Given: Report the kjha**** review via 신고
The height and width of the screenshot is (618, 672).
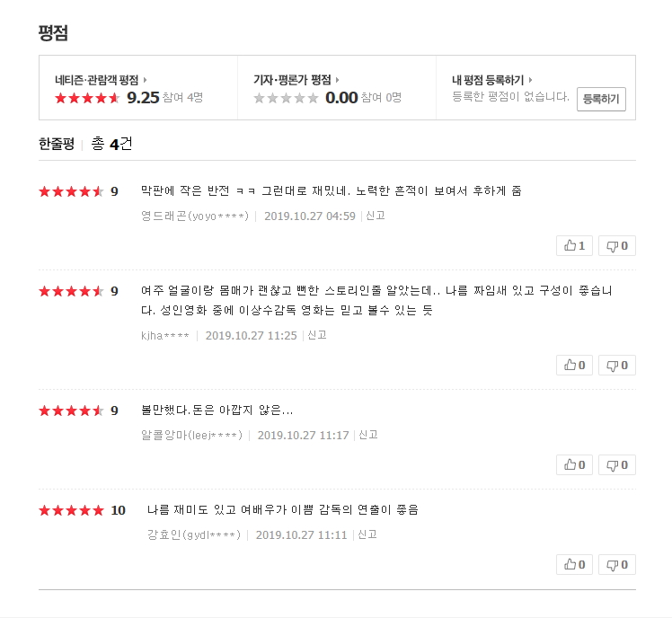Looking at the screenshot, I should point(316,335).
